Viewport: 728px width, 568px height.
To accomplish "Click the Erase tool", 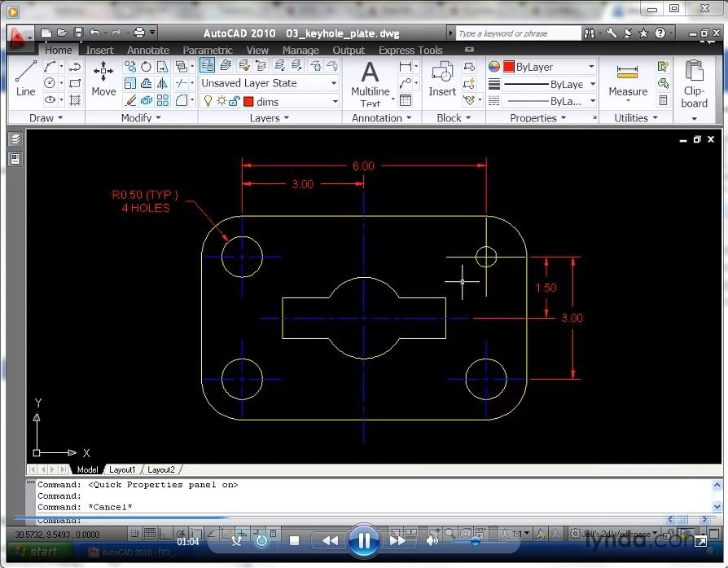I will click(x=130, y=100).
